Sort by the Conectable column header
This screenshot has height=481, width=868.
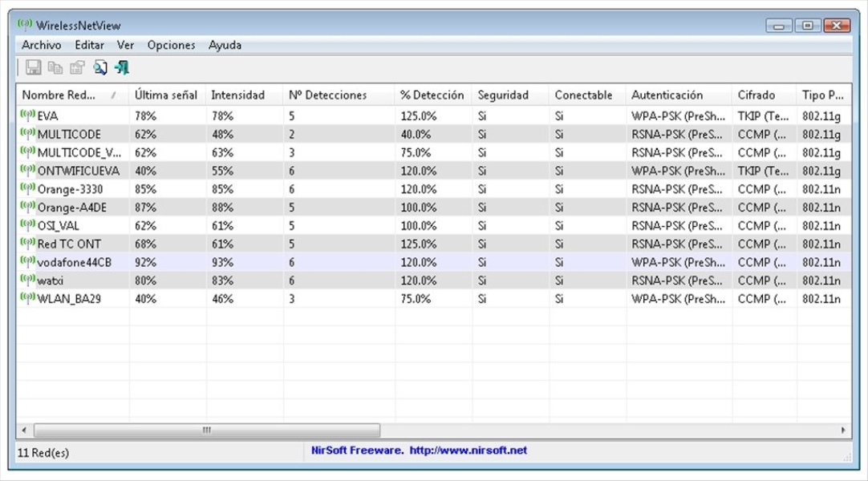(x=587, y=95)
